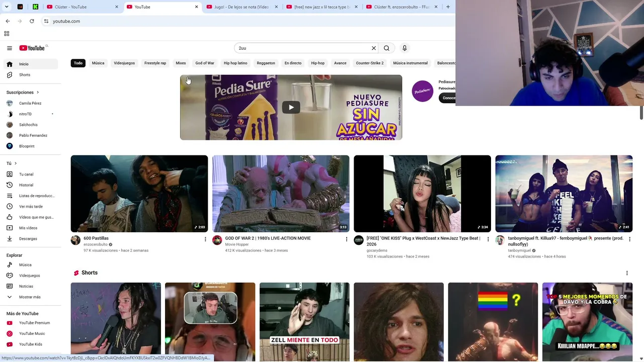The width and height of the screenshot is (644, 362).
Task: Open the browser apps grid shortcut
Action: 7,34
